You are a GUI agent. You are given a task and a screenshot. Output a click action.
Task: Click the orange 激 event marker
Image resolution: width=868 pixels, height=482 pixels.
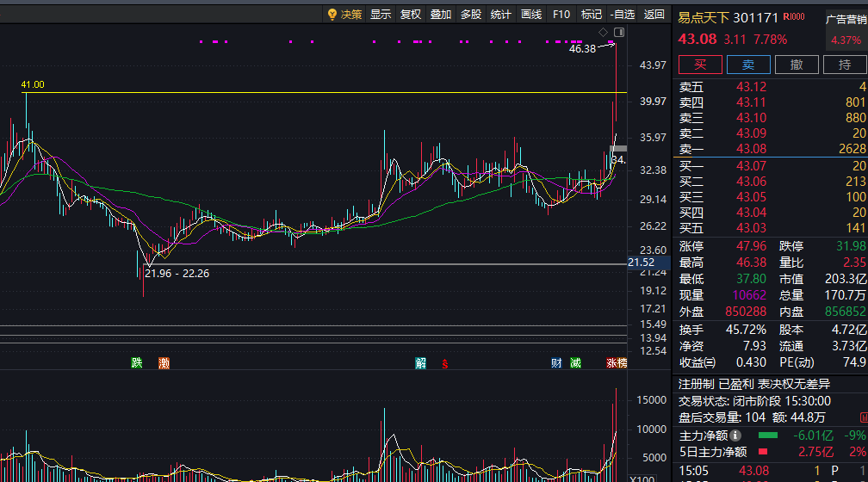[164, 363]
